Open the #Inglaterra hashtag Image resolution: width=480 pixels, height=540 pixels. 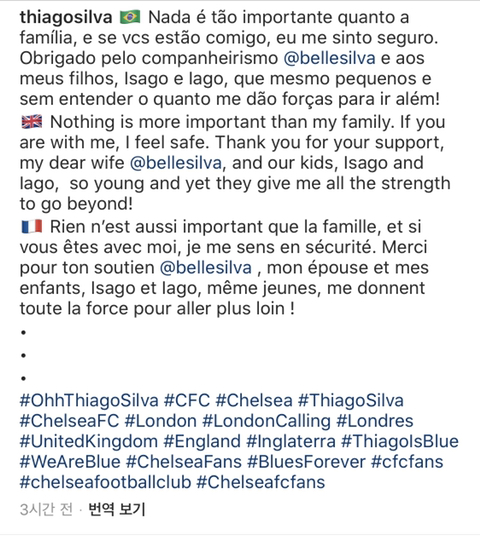click(291, 442)
